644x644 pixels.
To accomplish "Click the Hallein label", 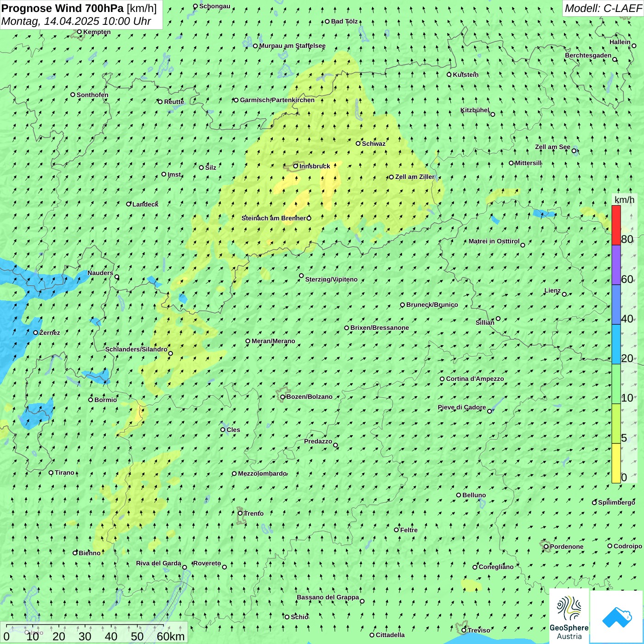I will point(620,42).
